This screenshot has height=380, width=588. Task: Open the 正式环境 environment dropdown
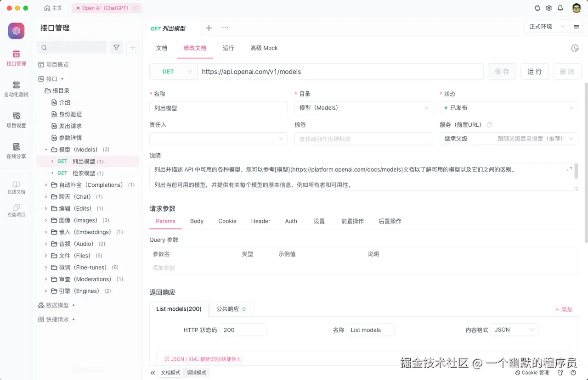(x=547, y=27)
